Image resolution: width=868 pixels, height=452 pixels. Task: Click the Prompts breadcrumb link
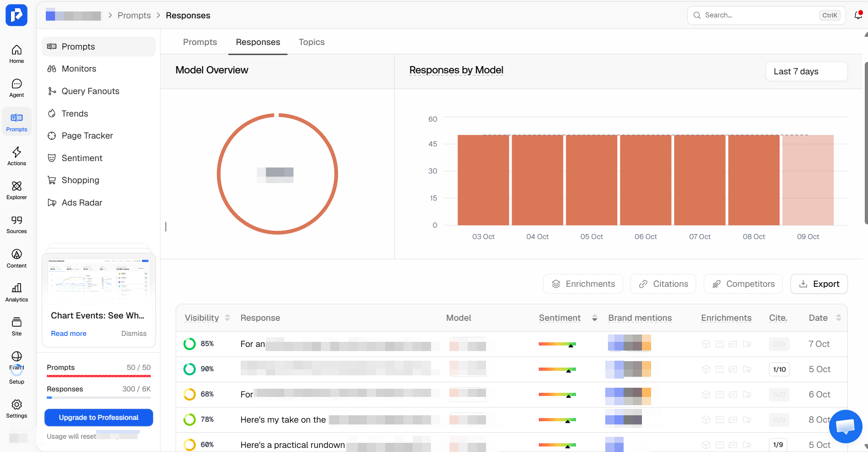pos(134,16)
